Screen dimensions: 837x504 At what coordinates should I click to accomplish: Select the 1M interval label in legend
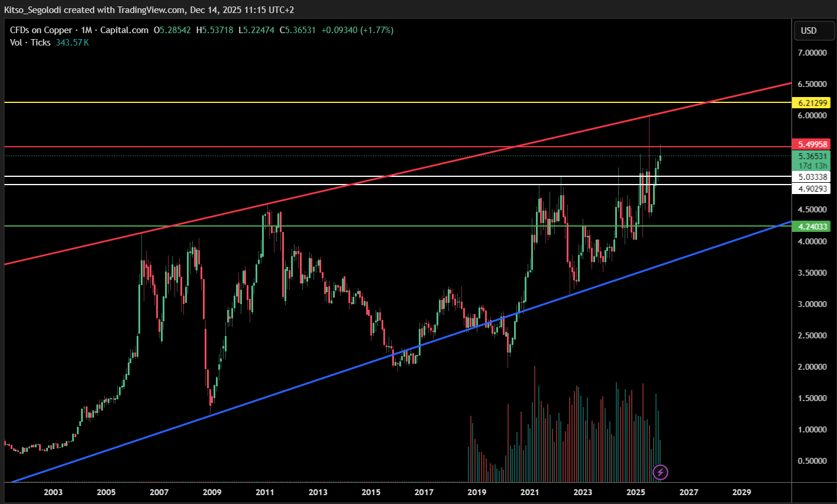86,30
